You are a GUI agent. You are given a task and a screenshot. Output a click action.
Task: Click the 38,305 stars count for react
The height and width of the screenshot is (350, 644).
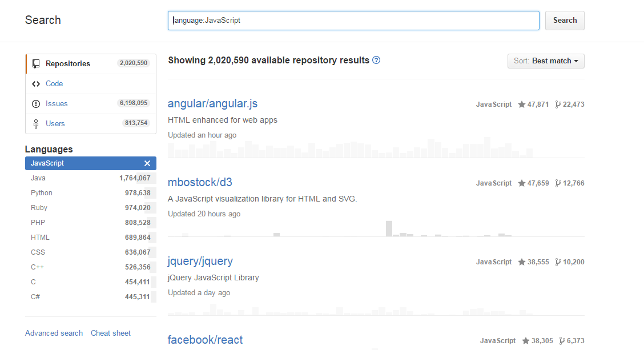point(542,341)
